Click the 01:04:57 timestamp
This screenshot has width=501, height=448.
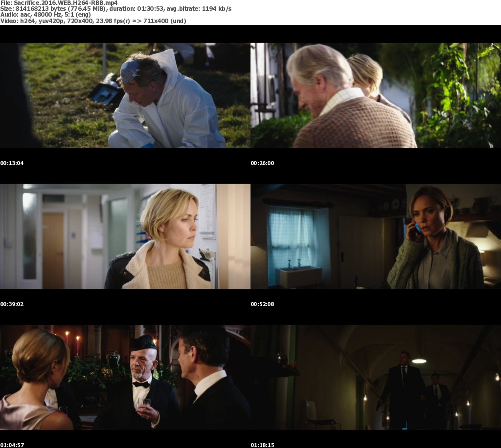click(x=12, y=445)
